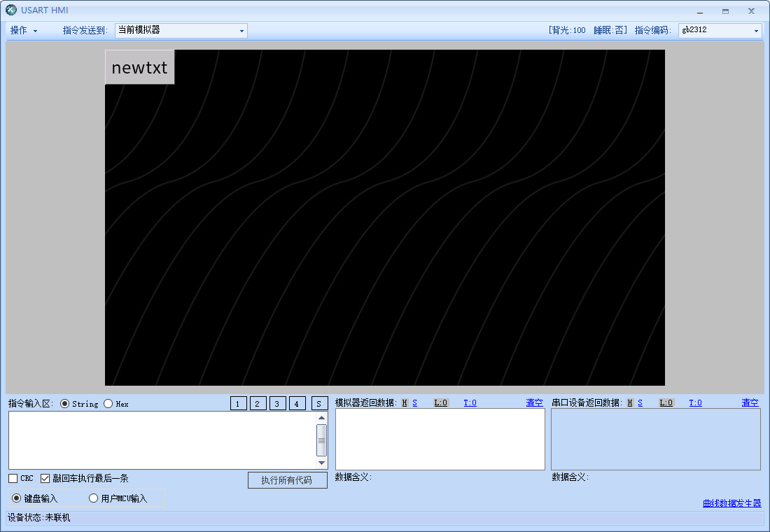Click the USART HMI icon in title bar
This screenshot has height=532, width=770.
(x=10, y=10)
